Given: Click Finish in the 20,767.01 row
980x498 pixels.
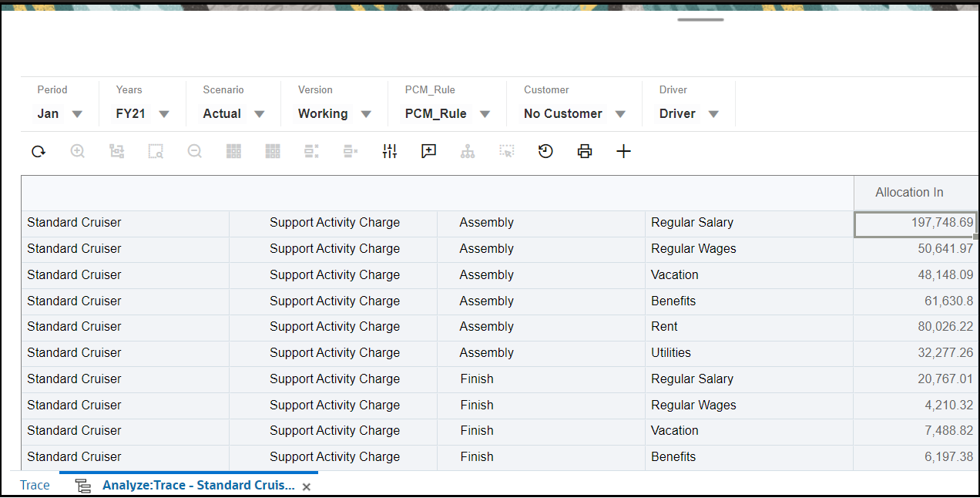Looking at the screenshot, I should tap(477, 379).
